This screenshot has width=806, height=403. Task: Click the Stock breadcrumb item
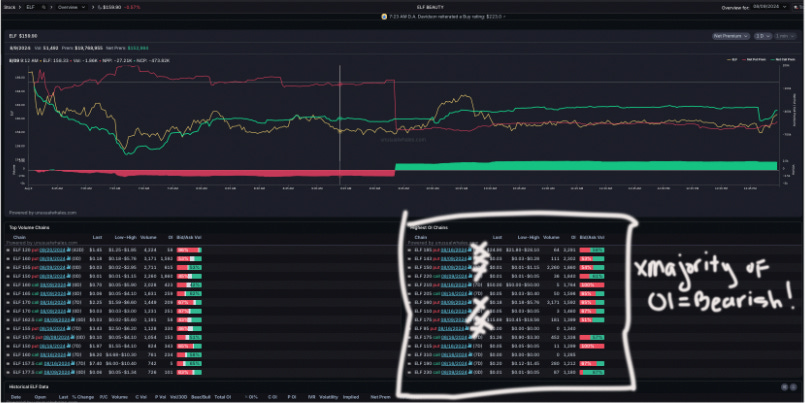point(9,8)
